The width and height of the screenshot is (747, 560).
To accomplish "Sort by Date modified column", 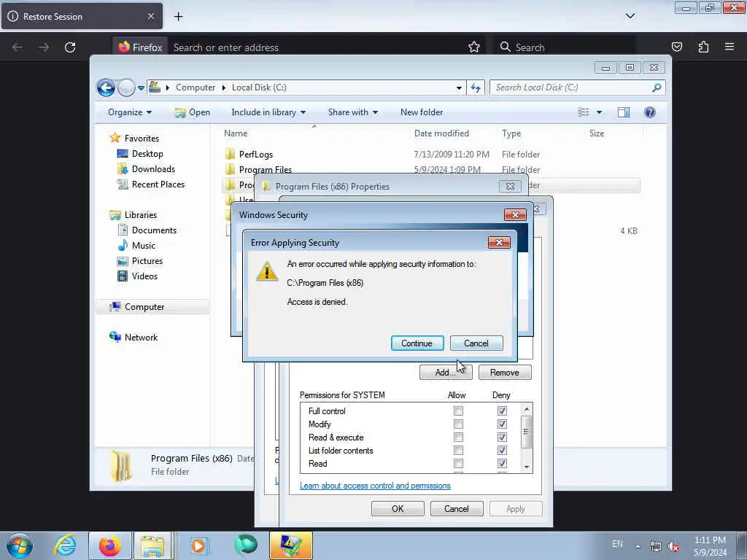I will coord(441,133).
